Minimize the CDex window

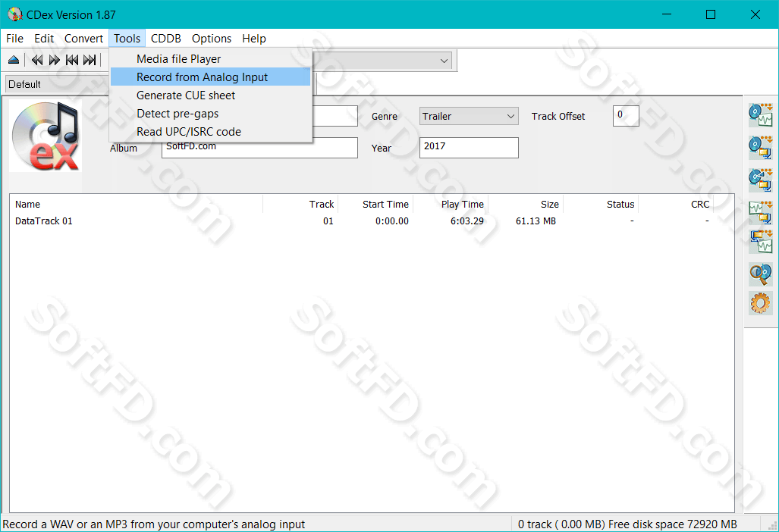click(x=667, y=14)
